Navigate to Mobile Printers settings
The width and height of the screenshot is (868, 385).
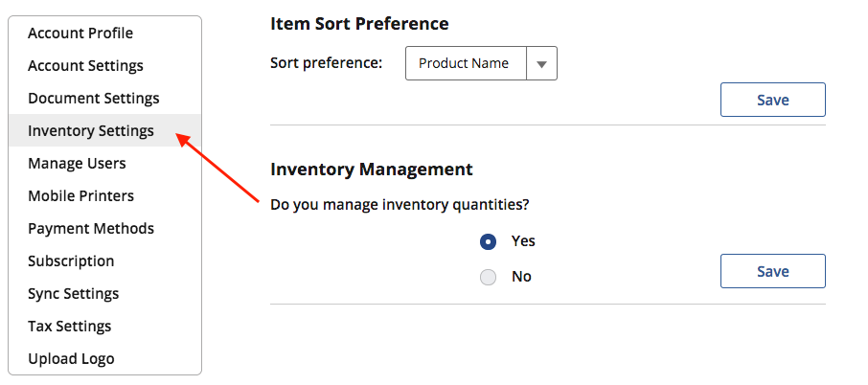point(80,196)
